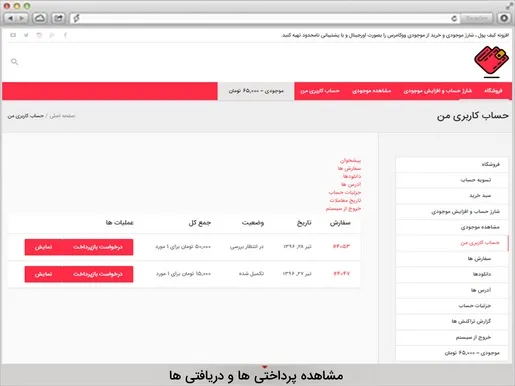Open دانلودها in the sidebar menu

pyautogui.click(x=452, y=274)
